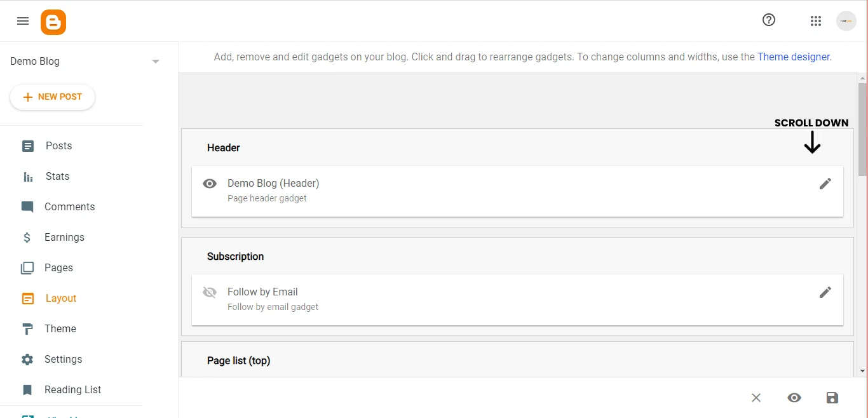Expand the Demo Blog selector
Screen dimensions: 868x418
point(156,61)
